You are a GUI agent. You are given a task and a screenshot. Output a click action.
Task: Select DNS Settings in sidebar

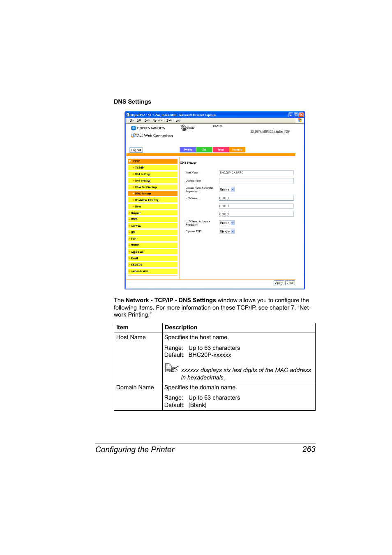pos(152,194)
